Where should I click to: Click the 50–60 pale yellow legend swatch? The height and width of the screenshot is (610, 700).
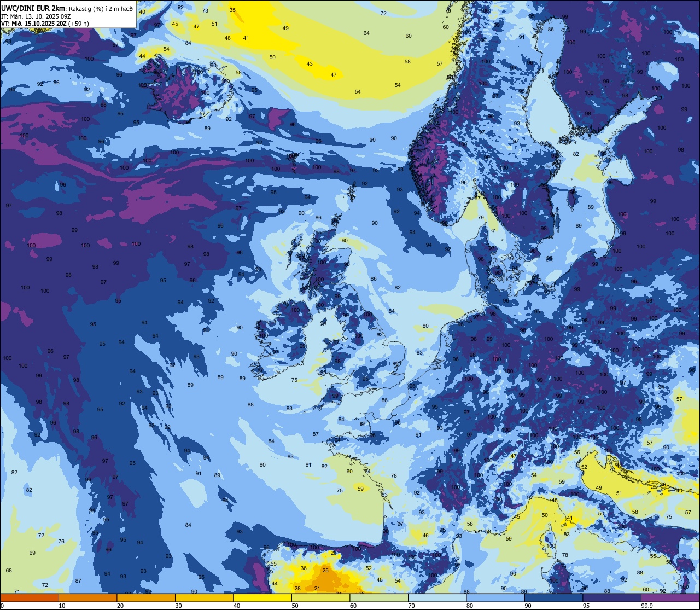click(320, 597)
